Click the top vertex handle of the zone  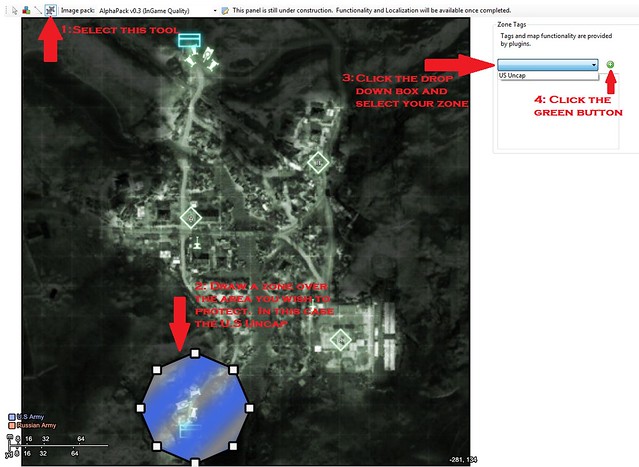(x=195, y=353)
